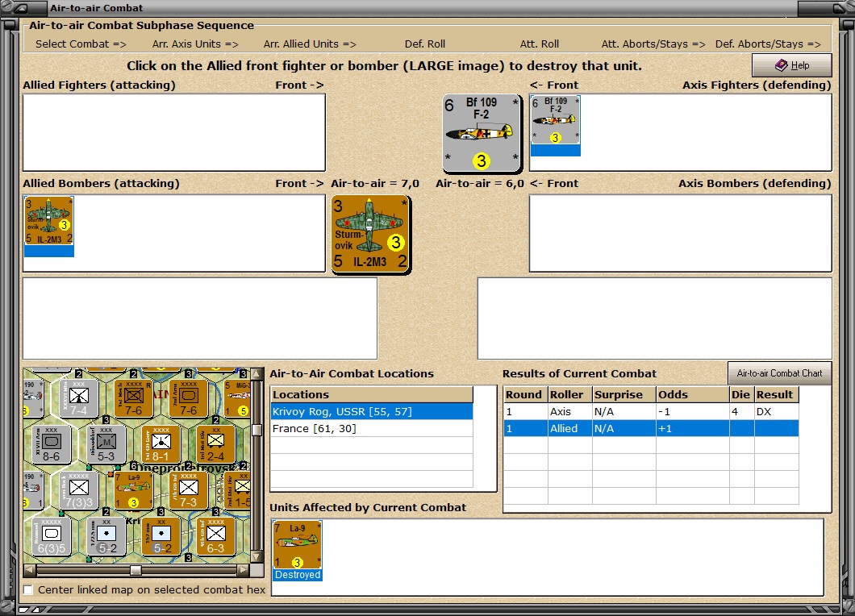Image resolution: width=855 pixels, height=616 pixels.
Task: Select the MiG-3 aircraft counter on the map
Action: tap(238, 398)
